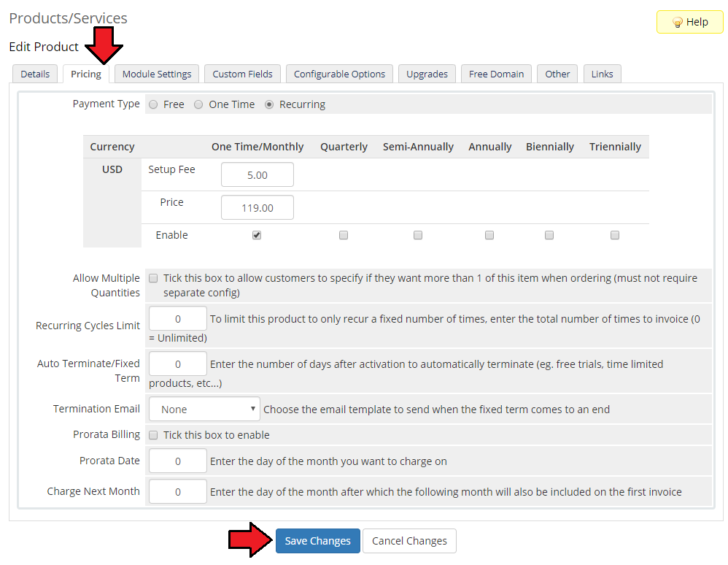The height and width of the screenshot is (565, 728).
Task: Select the Other tab
Action: click(x=557, y=74)
